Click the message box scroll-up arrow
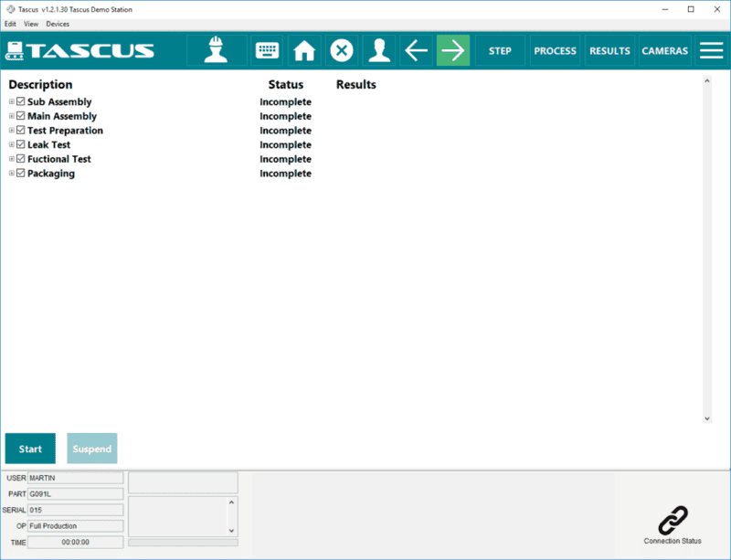 (231, 502)
